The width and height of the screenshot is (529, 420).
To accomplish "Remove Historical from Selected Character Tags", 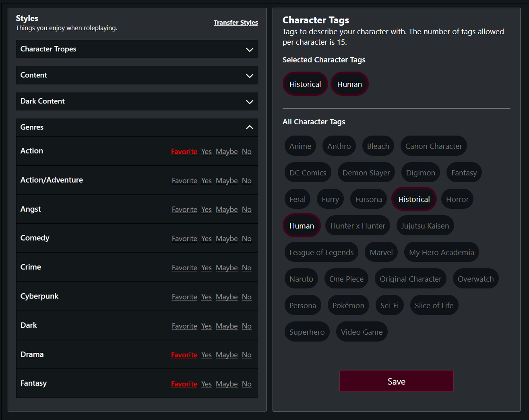I will 305,84.
